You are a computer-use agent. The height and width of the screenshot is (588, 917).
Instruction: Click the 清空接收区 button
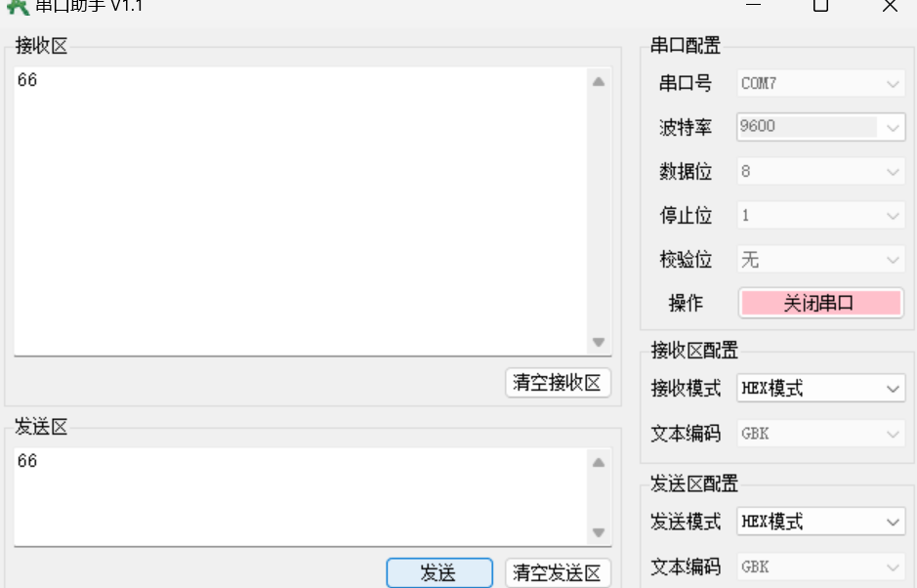click(558, 383)
